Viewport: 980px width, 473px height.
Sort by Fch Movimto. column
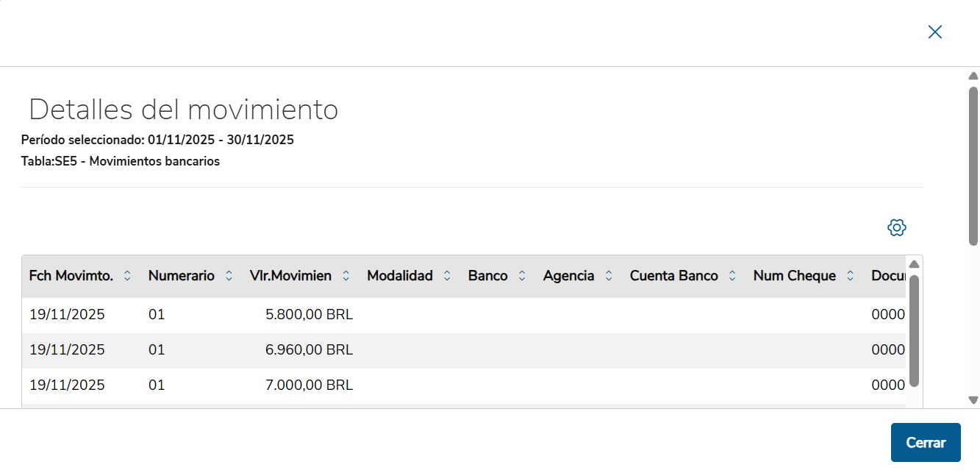pyautogui.click(x=127, y=276)
